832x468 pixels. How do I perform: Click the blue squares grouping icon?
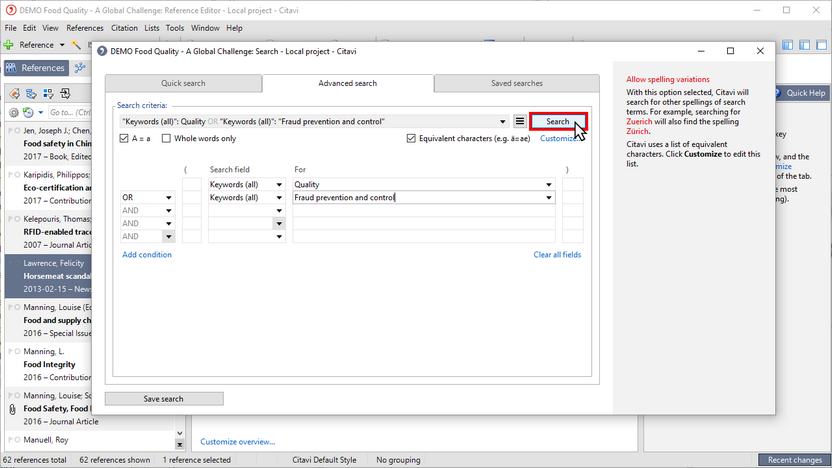point(48,94)
